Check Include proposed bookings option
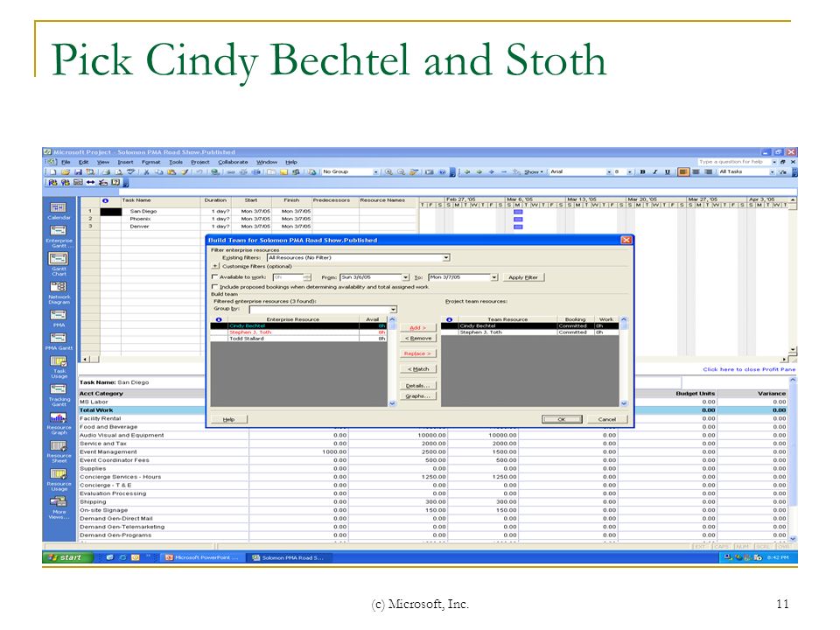The image size is (840, 630). (x=215, y=287)
